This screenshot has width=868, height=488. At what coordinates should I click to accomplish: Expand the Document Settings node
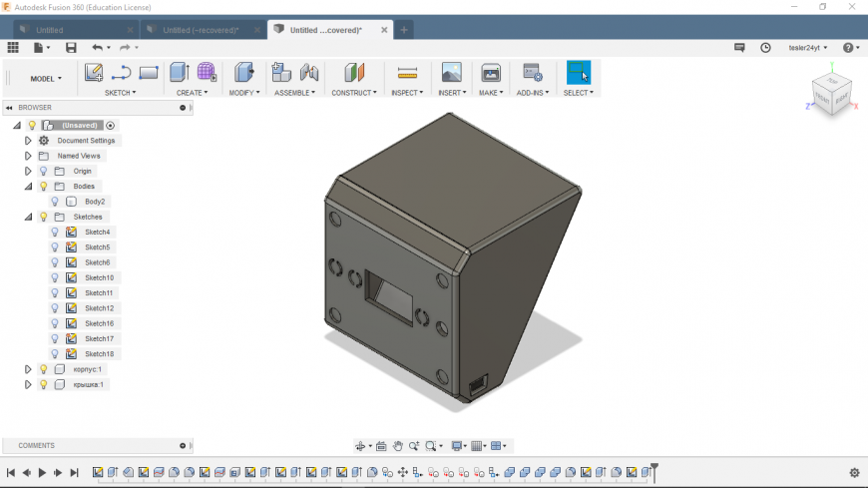click(x=28, y=141)
